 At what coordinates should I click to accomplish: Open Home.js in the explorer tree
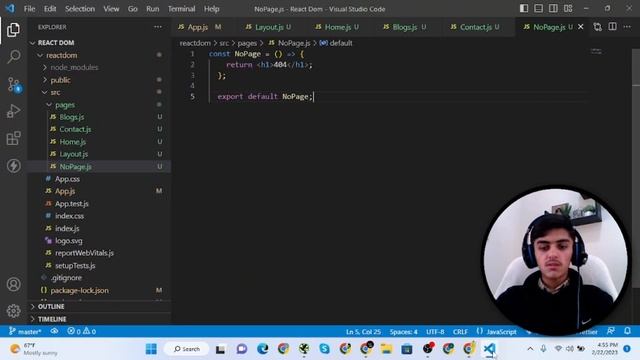coord(99,142)
